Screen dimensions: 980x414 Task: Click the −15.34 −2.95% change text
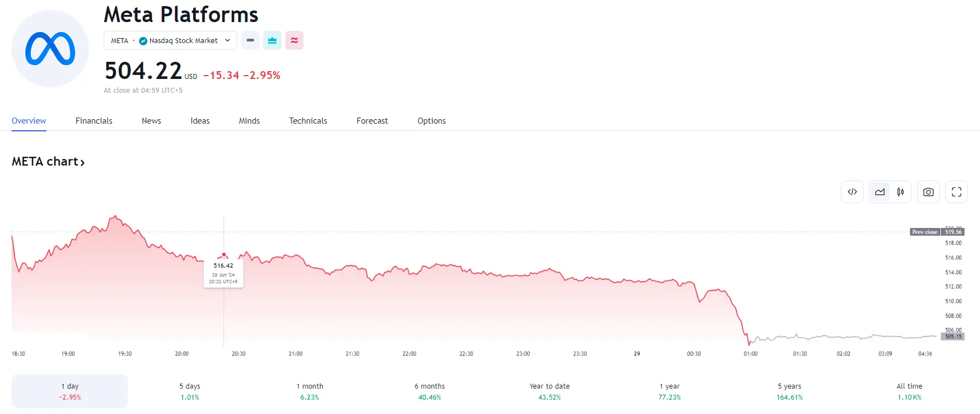tap(242, 75)
